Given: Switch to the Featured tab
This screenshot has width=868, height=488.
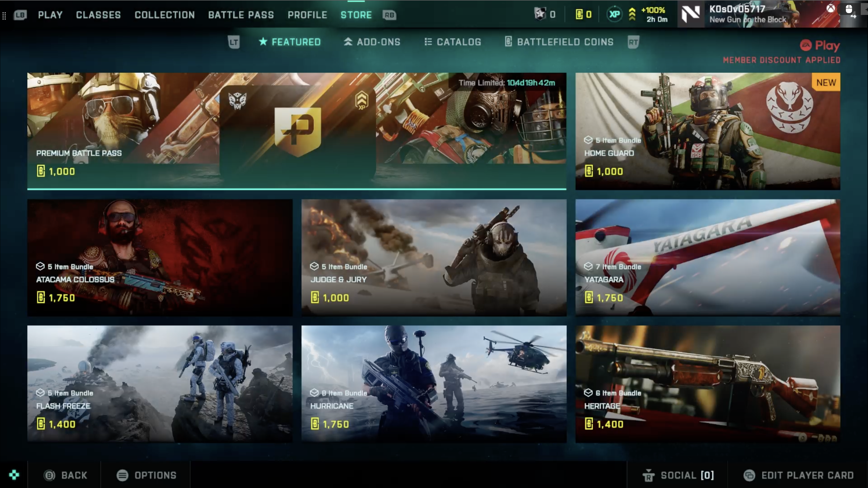Looking at the screenshot, I should click(x=290, y=42).
